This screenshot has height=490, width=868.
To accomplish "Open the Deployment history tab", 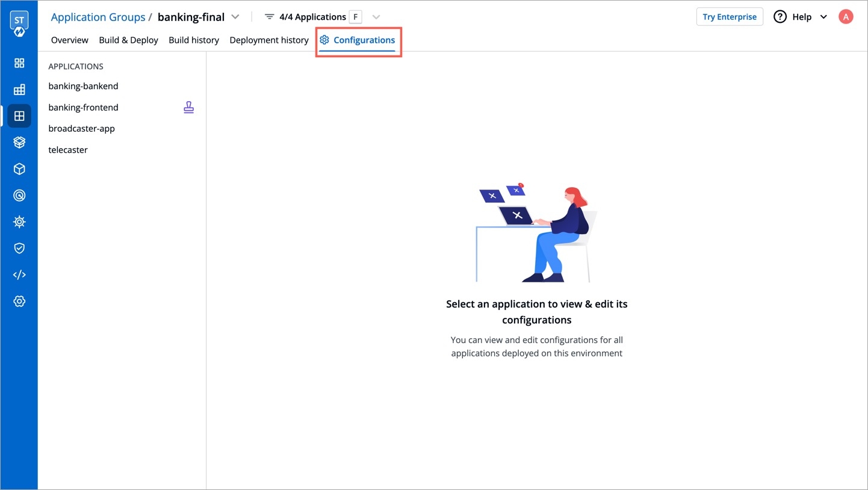I will [269, 40].
